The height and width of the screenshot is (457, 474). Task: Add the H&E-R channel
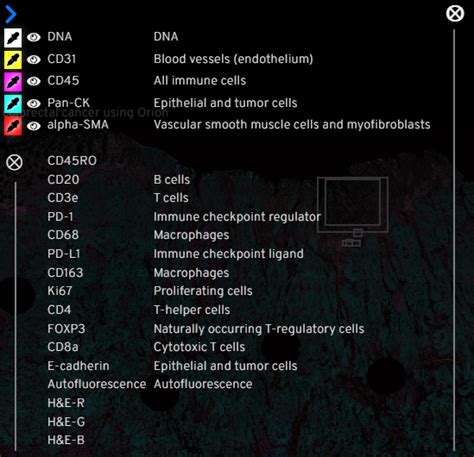tap(66, 403)
